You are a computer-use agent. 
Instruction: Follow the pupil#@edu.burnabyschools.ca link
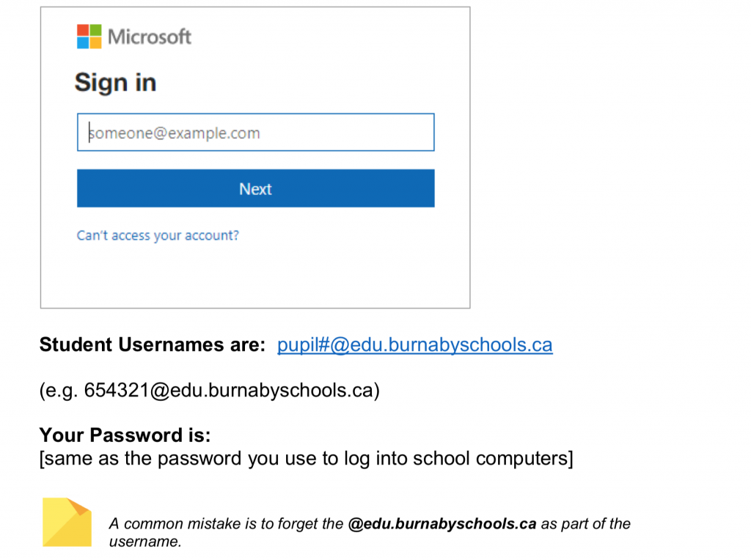pyautogui.click(x=414, y=345)
